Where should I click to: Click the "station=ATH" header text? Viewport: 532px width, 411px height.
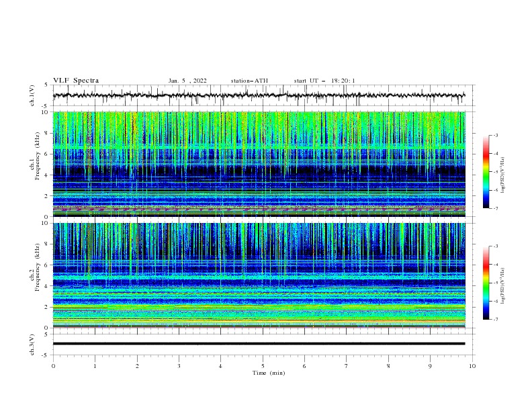(x=249, y=81)
